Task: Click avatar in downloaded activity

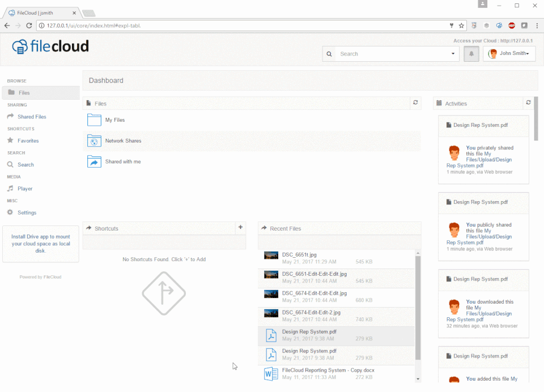Action: [x=454, y=307]
